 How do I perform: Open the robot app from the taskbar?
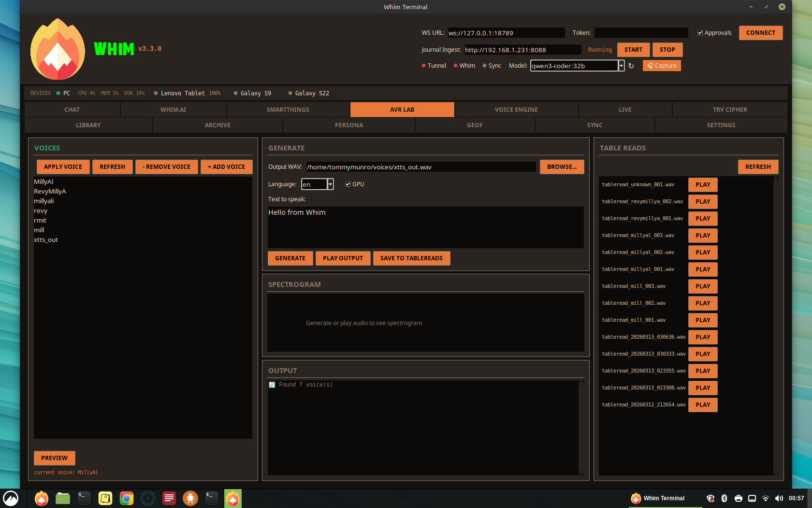tap(190, 498)
